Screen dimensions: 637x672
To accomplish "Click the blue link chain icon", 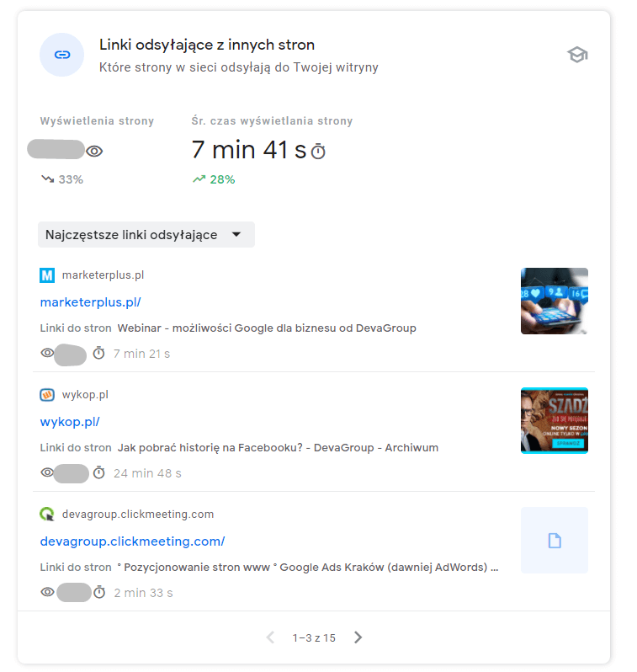I will point(61,55).
